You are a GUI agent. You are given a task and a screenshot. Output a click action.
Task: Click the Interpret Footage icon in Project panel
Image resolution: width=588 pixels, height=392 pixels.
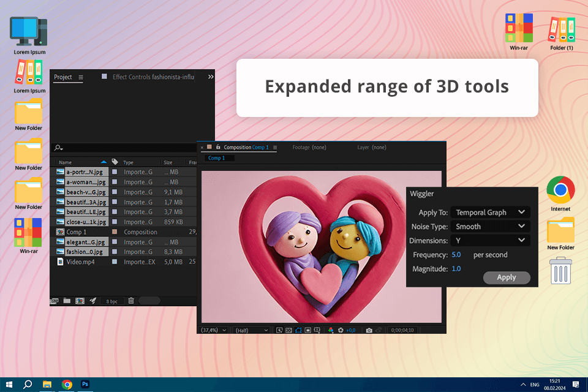[x=55, y=301]
